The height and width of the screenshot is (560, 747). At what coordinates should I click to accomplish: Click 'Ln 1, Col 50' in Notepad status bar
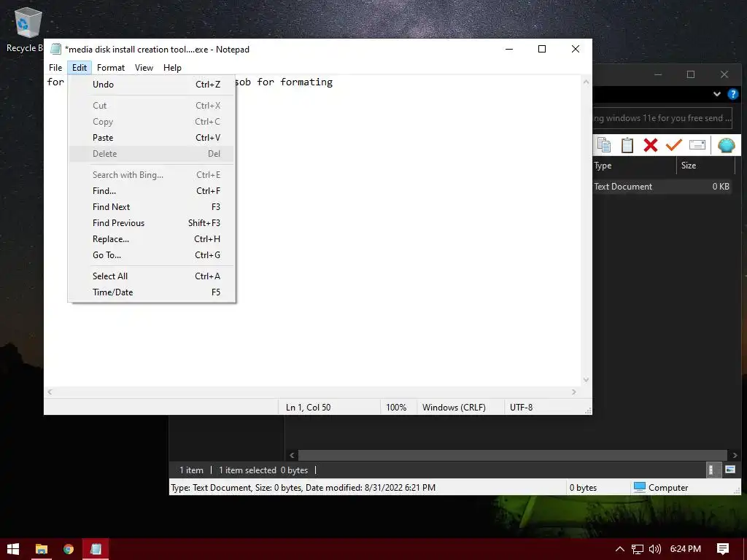(309, 408)
